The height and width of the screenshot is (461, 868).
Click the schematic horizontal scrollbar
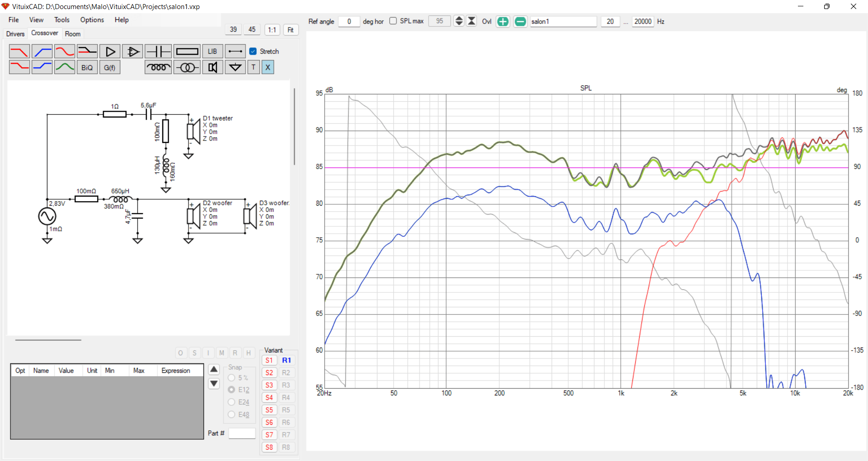48,340
